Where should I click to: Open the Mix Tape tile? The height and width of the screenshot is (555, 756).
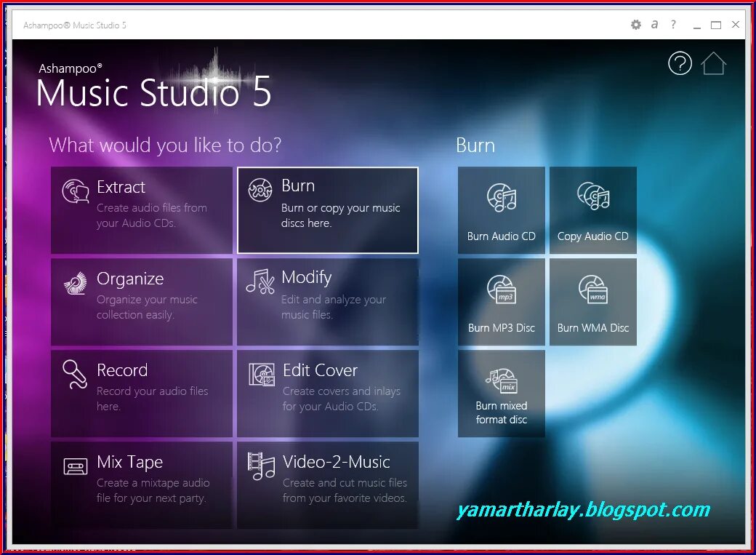point(141,485)
